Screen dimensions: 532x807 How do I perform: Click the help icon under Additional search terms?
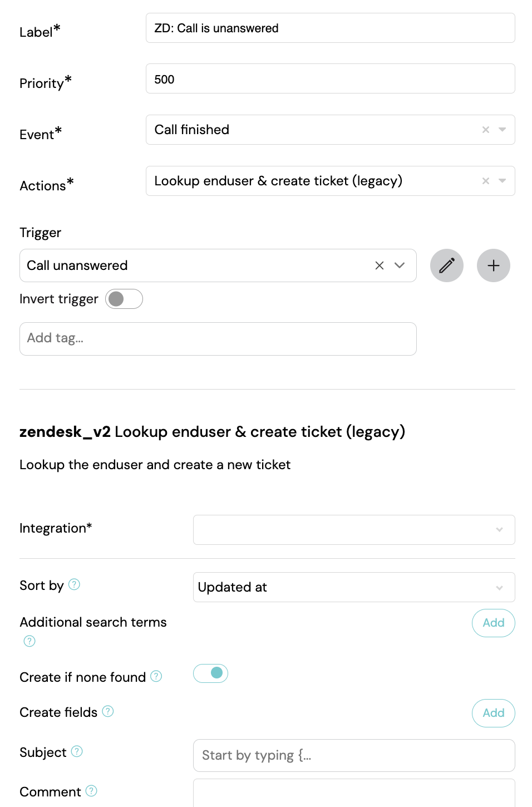28,641
